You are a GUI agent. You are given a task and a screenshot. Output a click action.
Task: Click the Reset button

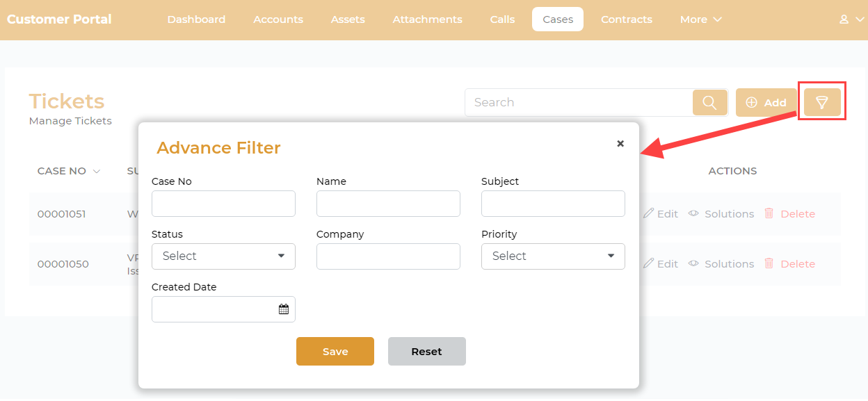(x=426, y=352)
